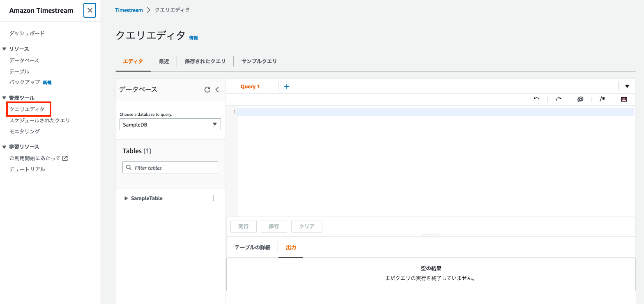Viewport: 644px width, 304px height.
Task: Go to Timestream breadcrumb link
Action: (x=129, y=10)
